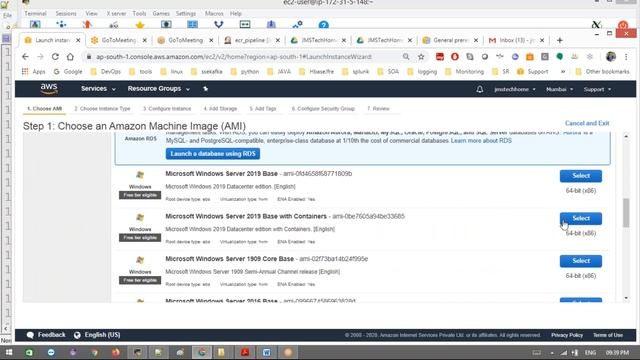Screen dimensions: 640x360
Task: Expand the Resource Groups dropdown
Action: pyautogui.click(x=158, y=89)
